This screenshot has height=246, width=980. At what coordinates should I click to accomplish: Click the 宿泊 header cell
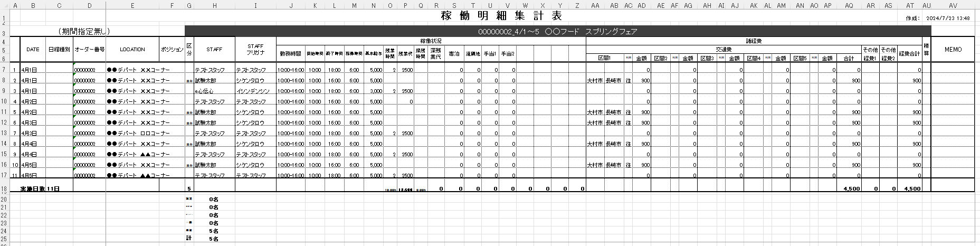(454, 53)
